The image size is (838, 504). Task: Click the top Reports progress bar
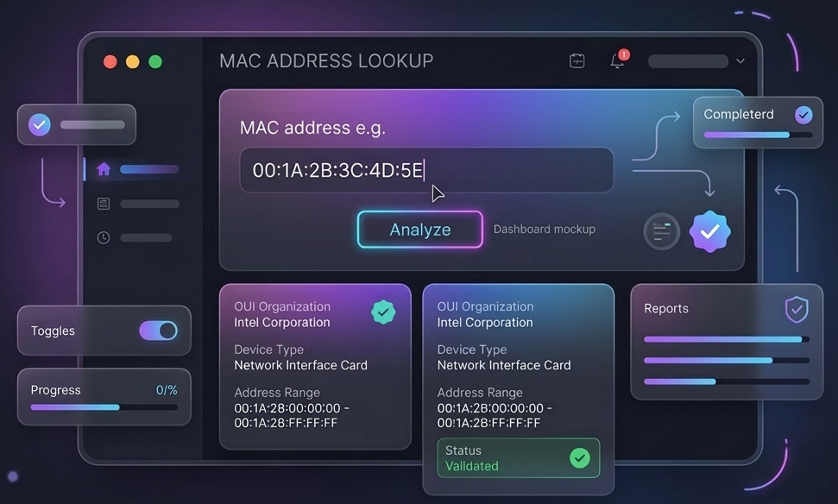[727, 339]
